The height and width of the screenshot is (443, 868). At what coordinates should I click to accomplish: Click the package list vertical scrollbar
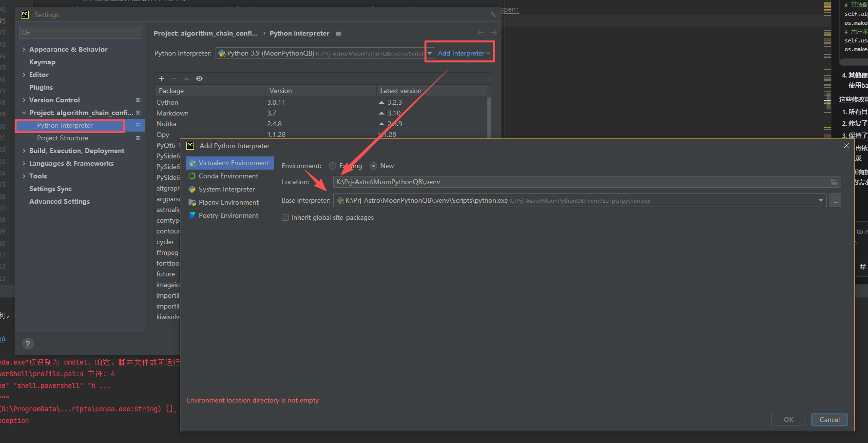pos(489,117)
